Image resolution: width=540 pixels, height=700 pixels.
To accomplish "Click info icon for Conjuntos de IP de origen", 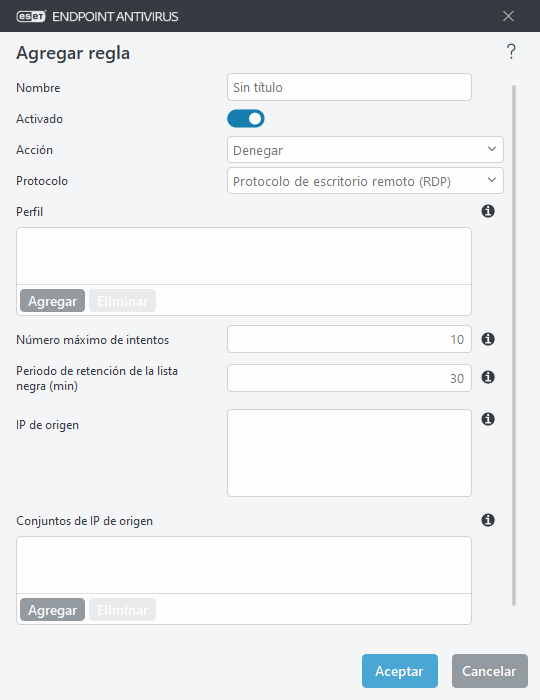I will (x=488, y=520).
